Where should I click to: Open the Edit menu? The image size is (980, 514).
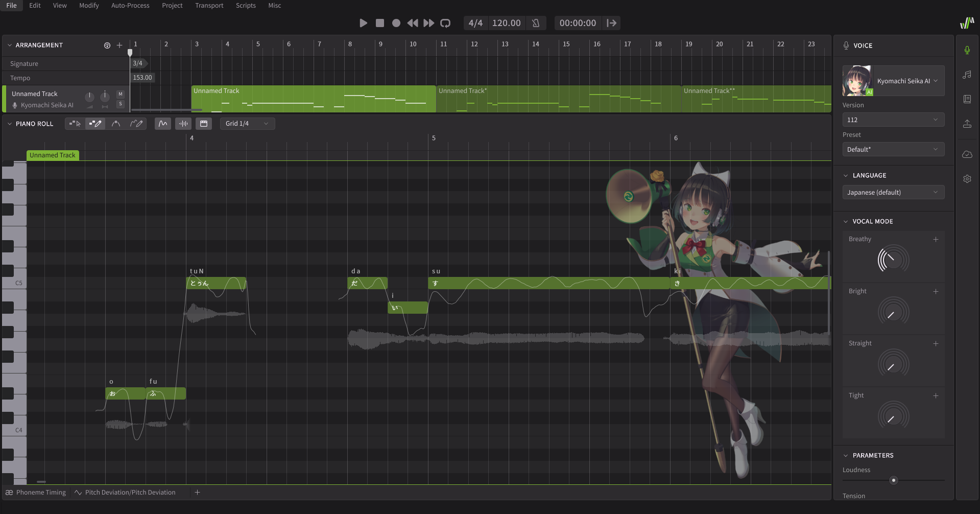click(35, 6)
